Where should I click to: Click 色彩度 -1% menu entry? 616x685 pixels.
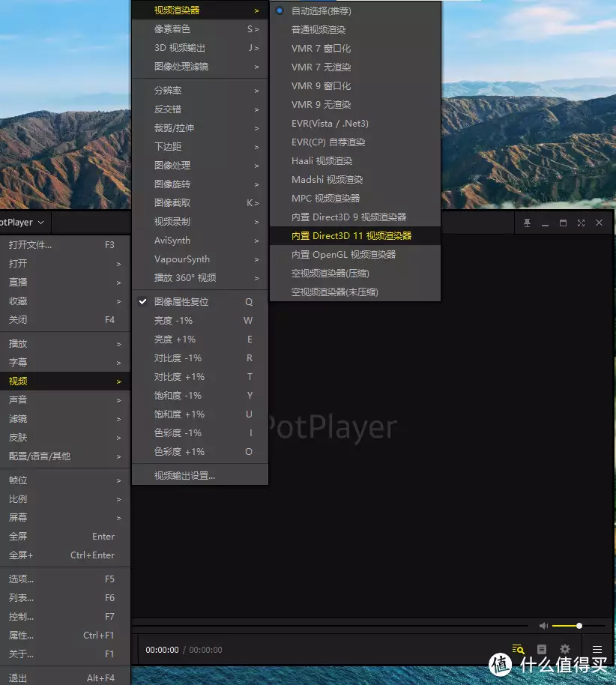pyautogui.click(x=200, y=433)
